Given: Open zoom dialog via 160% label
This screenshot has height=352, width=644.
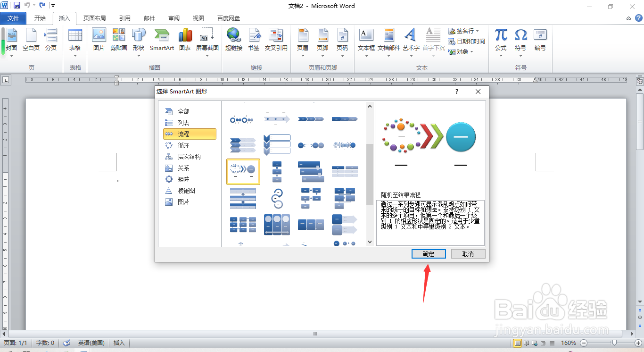Looking at the screenshot, I should (569, 343).
